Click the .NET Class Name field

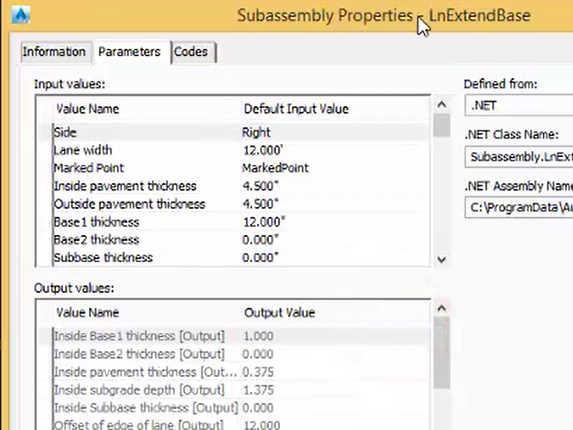(519, 157)
